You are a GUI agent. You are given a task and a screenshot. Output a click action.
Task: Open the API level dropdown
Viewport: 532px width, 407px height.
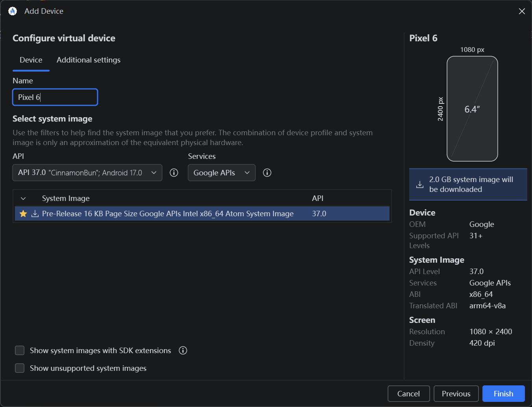tap(87, 173)
